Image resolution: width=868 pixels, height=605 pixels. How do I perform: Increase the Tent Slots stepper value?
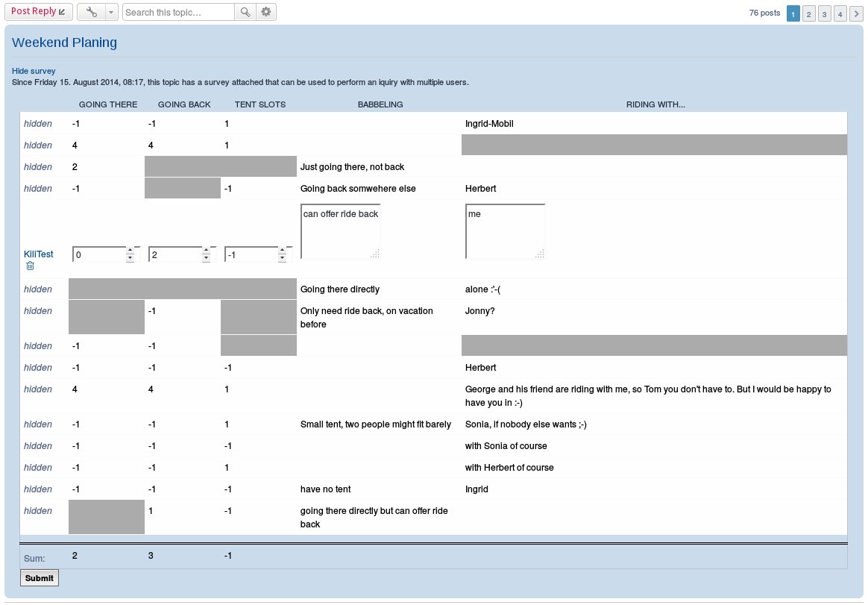tap(283, 251)
